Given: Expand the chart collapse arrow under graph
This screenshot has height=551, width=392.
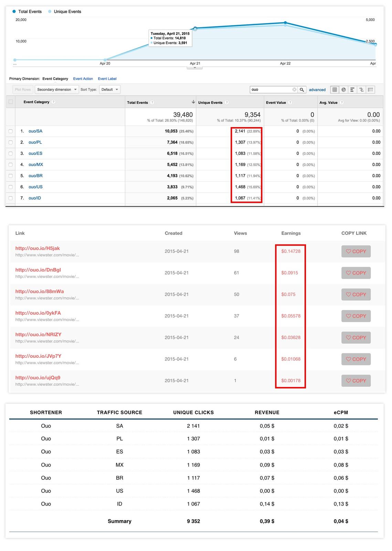Looking at the screenshot, I should pos(195,68).
